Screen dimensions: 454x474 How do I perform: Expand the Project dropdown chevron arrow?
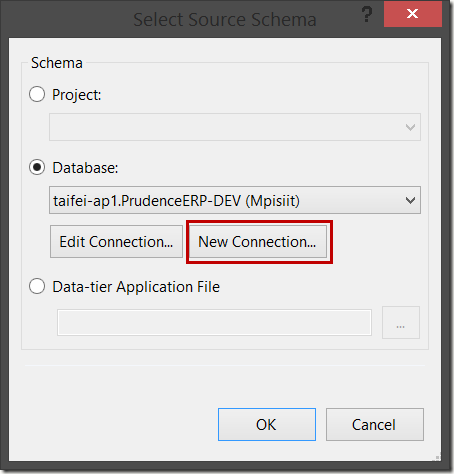coord(410,127)
